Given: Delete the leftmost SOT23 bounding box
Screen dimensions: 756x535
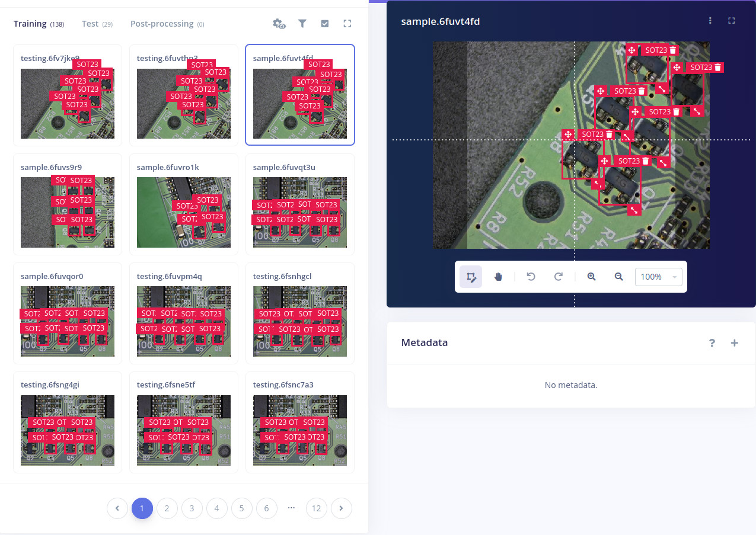Looking at the screenshot, I should tap(609, 134).
